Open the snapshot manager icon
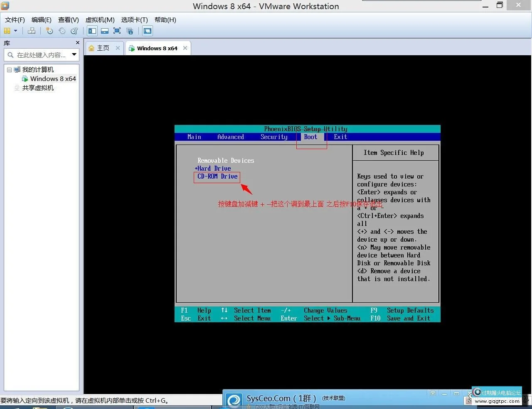Screen dimensions: 532x409 click(x=74, y=31)
